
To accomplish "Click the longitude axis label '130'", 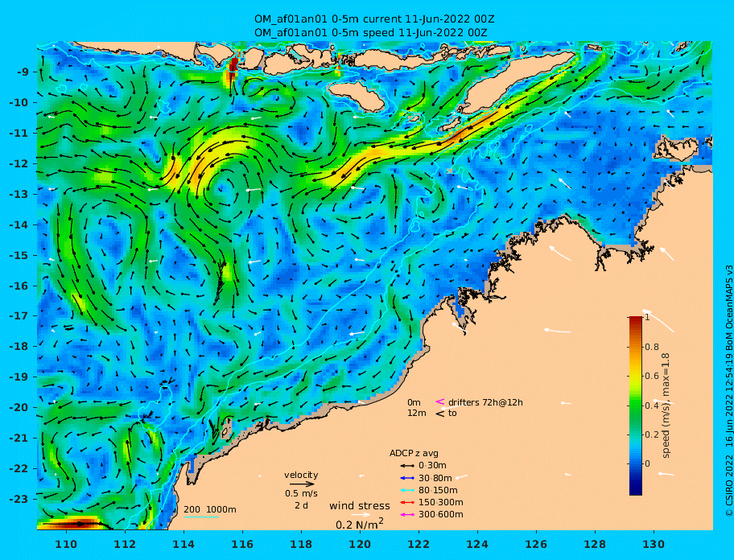I will (654, 544).
